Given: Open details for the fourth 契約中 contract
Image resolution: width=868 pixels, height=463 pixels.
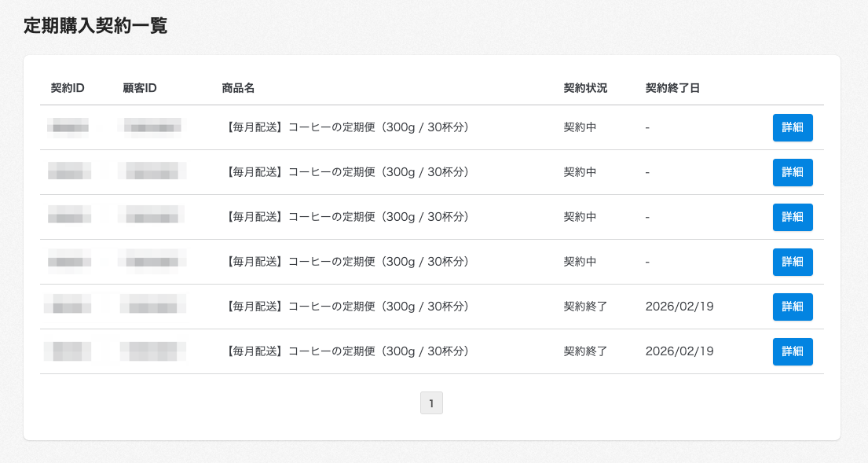Looking at the screenshot, I should click(x=792, y=262).
